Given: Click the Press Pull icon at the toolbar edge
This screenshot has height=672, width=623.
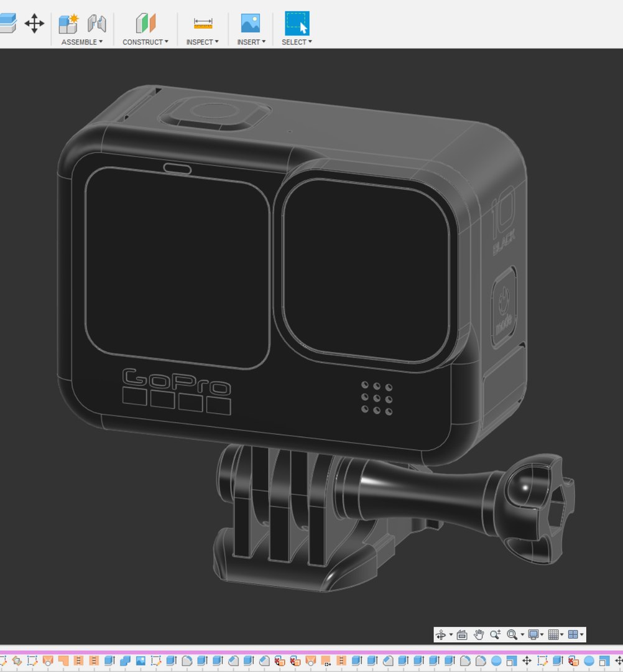Looking at the screenshot, I should 7,23.
